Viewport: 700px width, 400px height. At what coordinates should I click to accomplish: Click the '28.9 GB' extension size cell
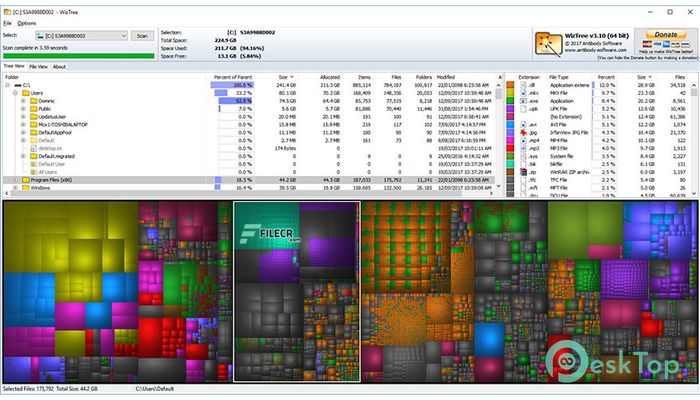[x=646, y=85]
